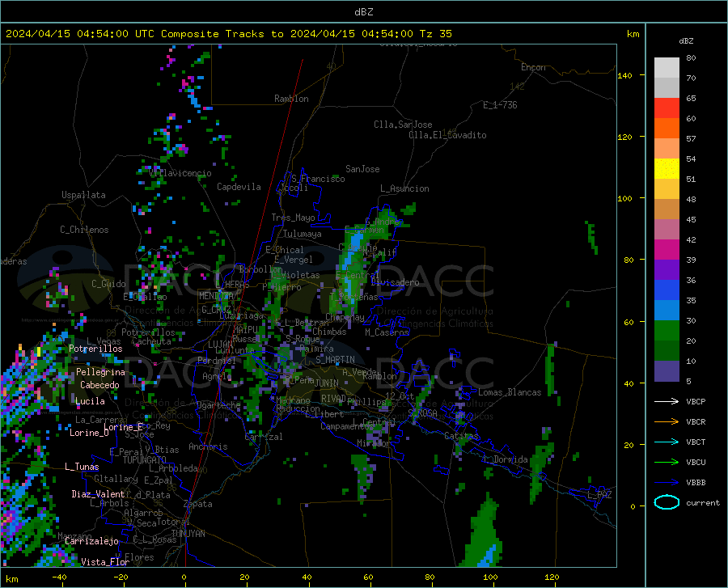Click the 'Ugarteche' label
The width and height of the screenshot is (728, 588).
[218, 404]
